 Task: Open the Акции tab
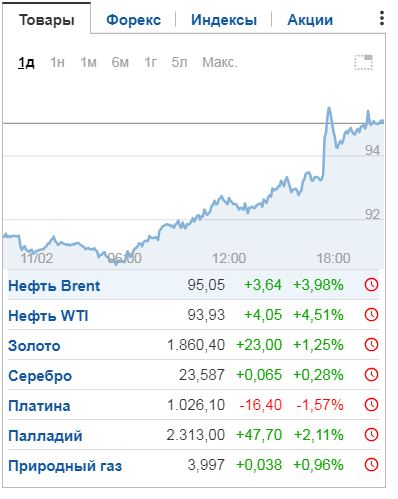pos(310,20)
